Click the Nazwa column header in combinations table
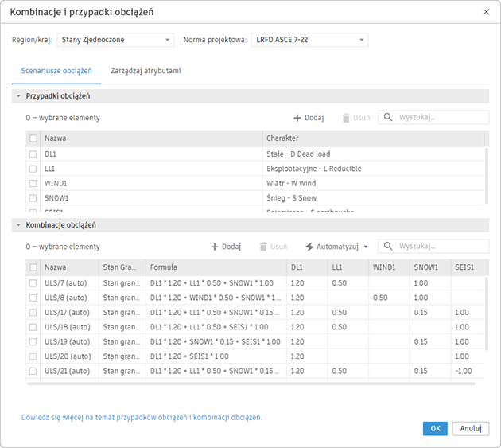The image size is (501, 448). tap(70, 267)
